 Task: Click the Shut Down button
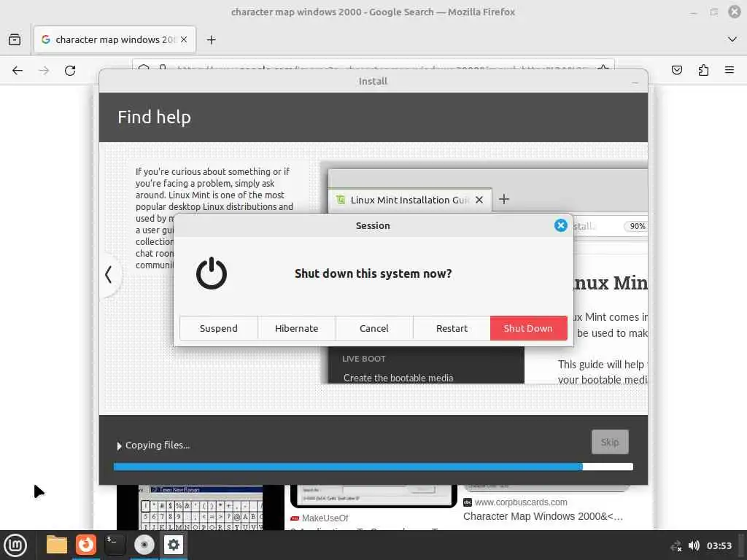pyautogui.click(x=528, y=328)
